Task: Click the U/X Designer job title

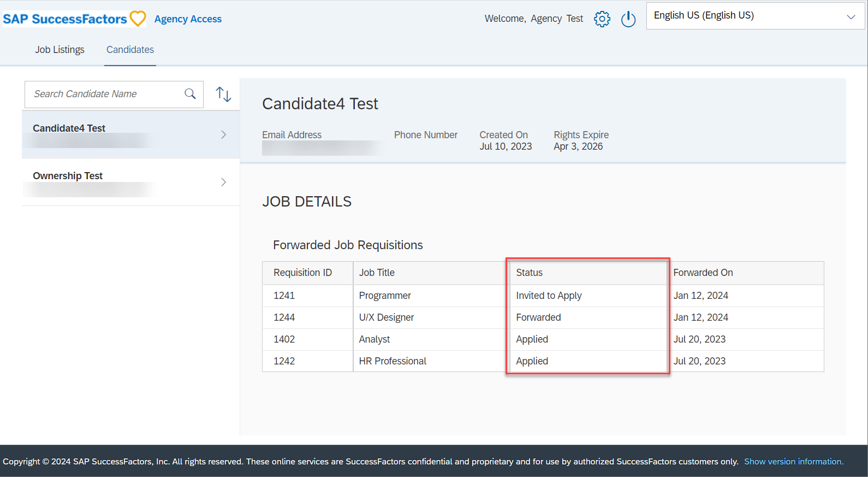Action: (x=387, y=317)
